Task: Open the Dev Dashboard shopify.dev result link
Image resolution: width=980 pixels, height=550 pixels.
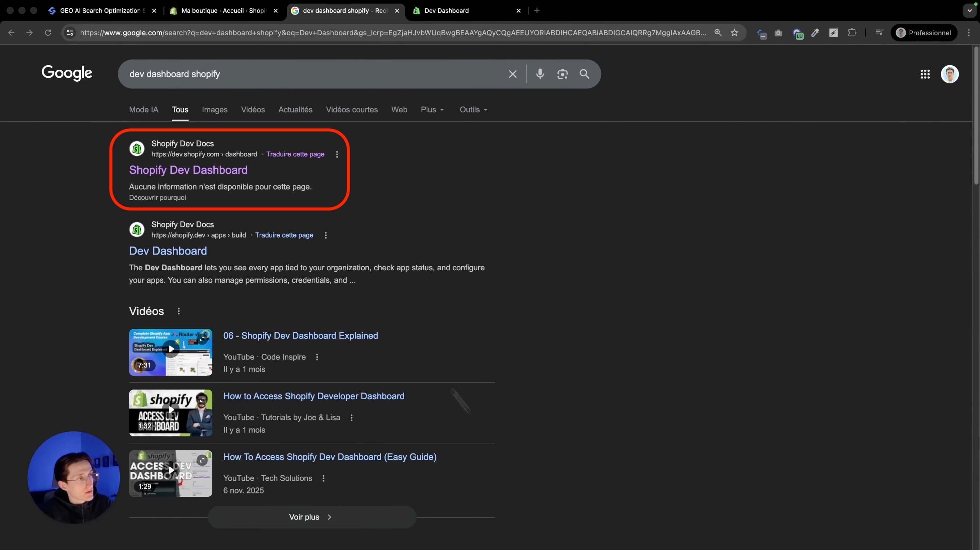Action: click(168, 251)
